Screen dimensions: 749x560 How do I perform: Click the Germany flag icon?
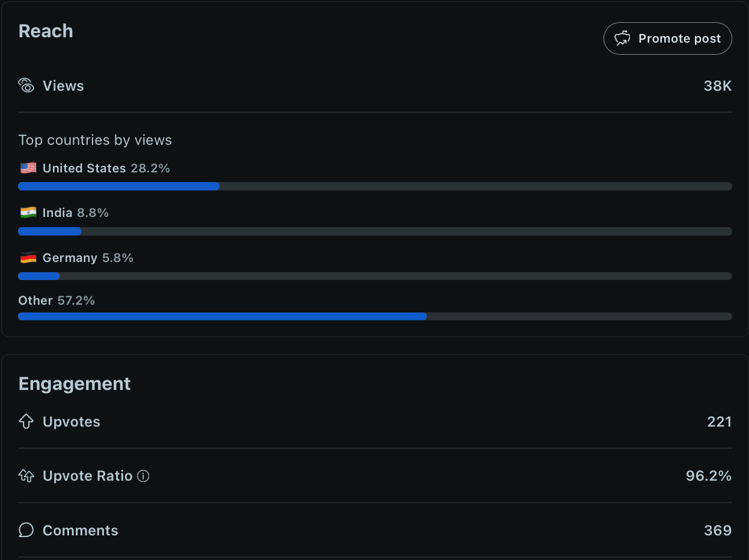point(28,258)
